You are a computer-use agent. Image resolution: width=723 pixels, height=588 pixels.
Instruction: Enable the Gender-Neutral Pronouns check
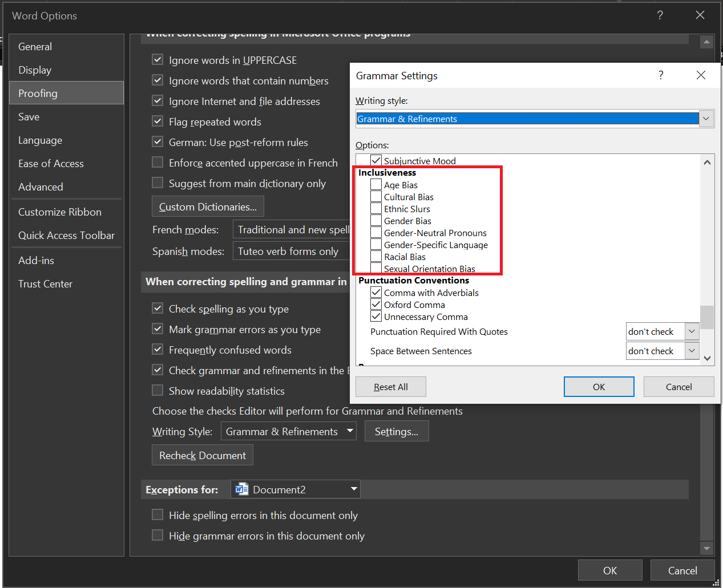[376, 233]
